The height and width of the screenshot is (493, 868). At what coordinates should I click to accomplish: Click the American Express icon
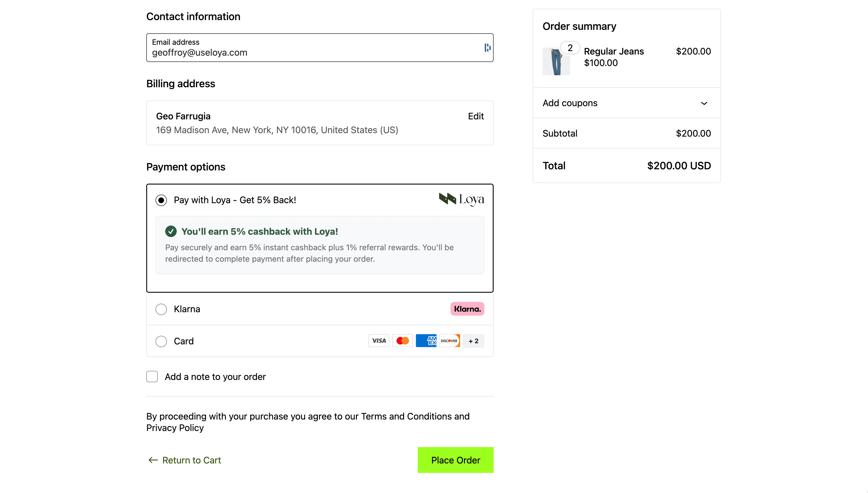[x=426, y=341]
